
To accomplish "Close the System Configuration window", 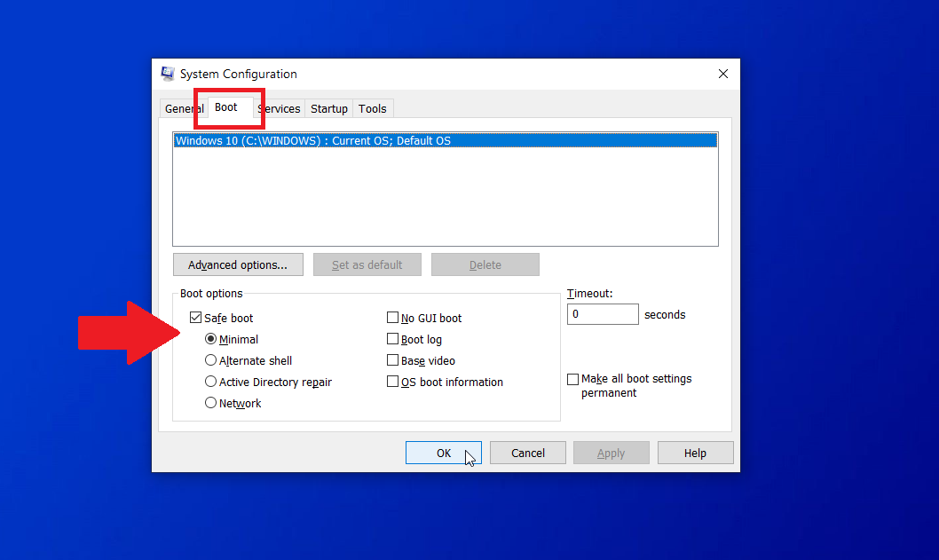I will [x=722, y=74].
